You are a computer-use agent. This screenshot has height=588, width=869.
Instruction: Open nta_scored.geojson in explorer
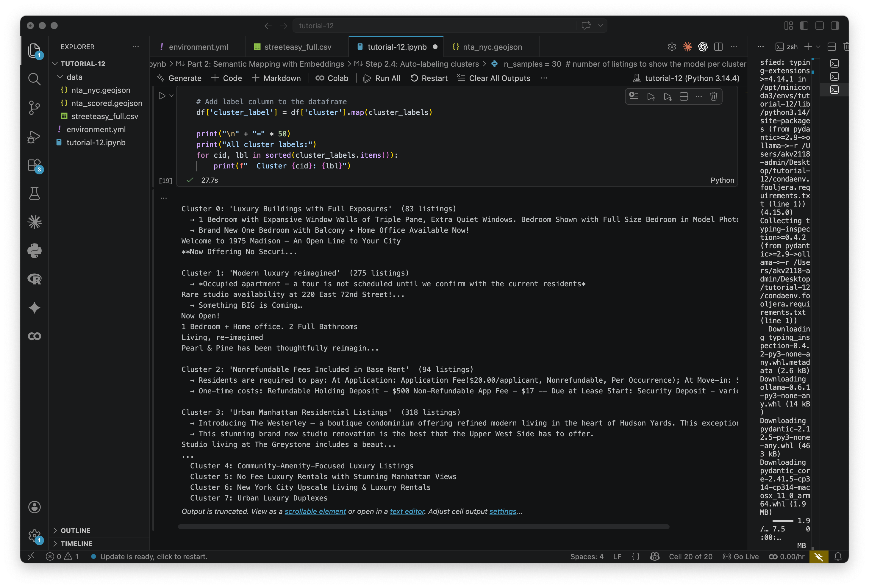(x=107, y=103)
